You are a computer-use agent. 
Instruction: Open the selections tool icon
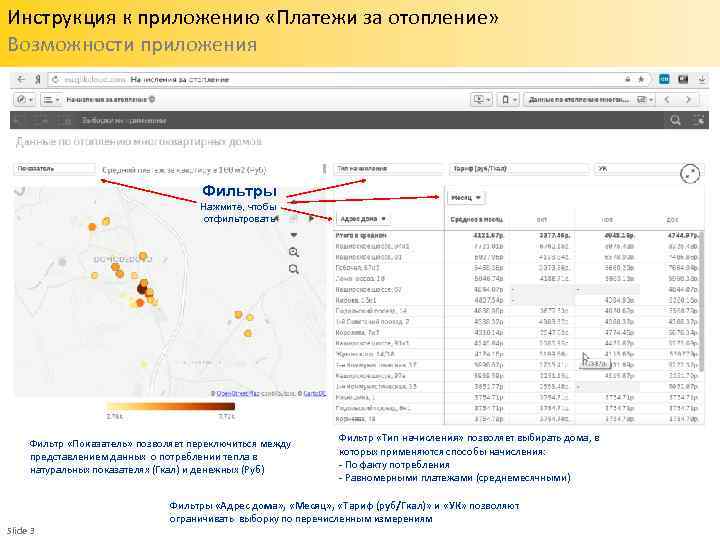click(698, 120)
